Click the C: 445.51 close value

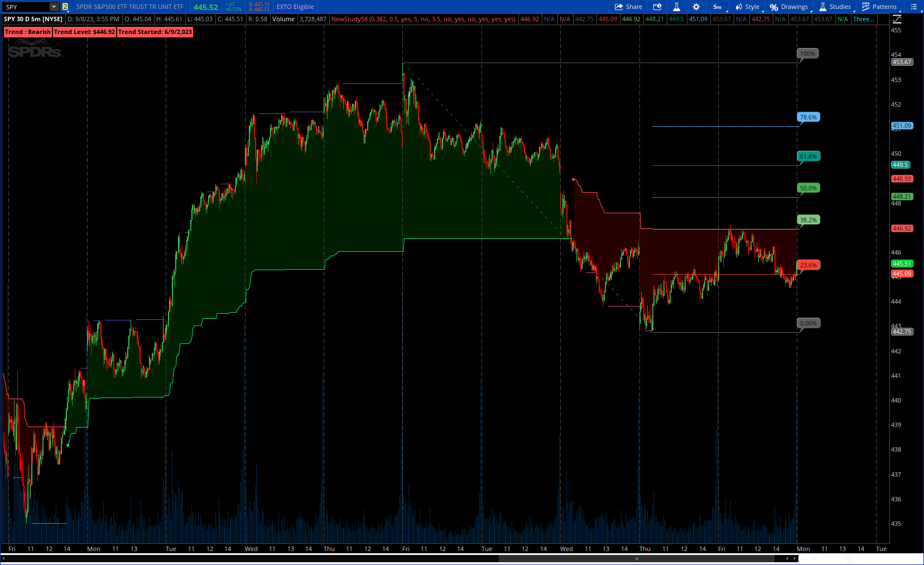230,19
